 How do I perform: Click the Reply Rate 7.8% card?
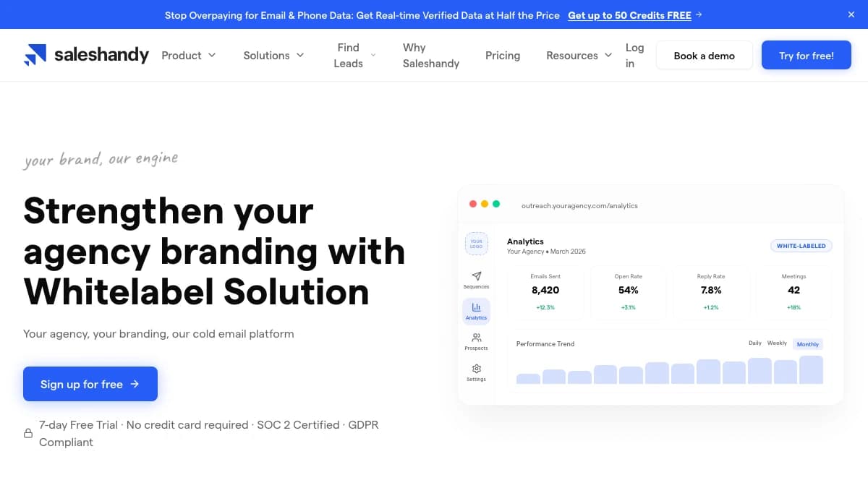[x=711, y=292]
